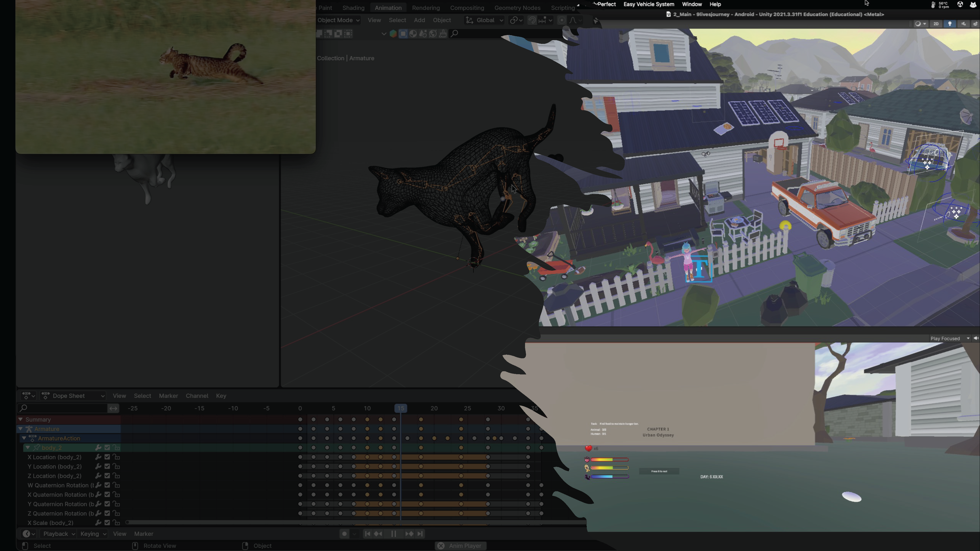Viewport: 980px width, 551px height.
Task: Lock the Z Location channel
Action: (x=116, y=476)
